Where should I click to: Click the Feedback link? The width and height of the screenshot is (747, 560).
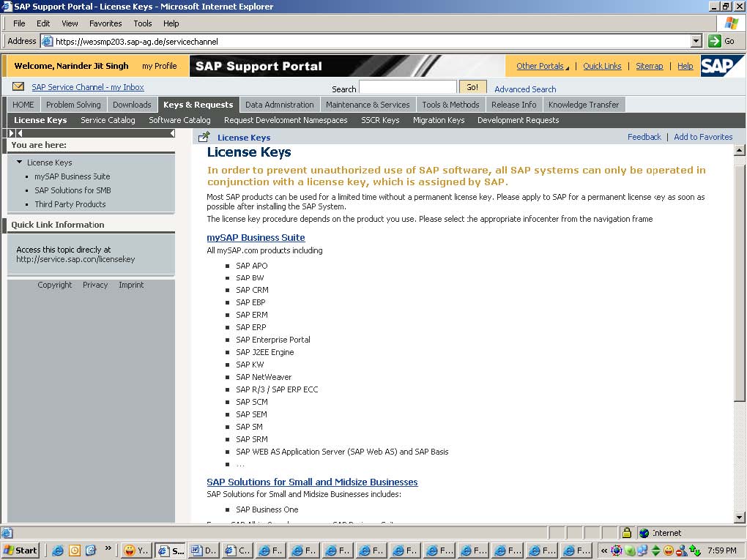(644, 137)
